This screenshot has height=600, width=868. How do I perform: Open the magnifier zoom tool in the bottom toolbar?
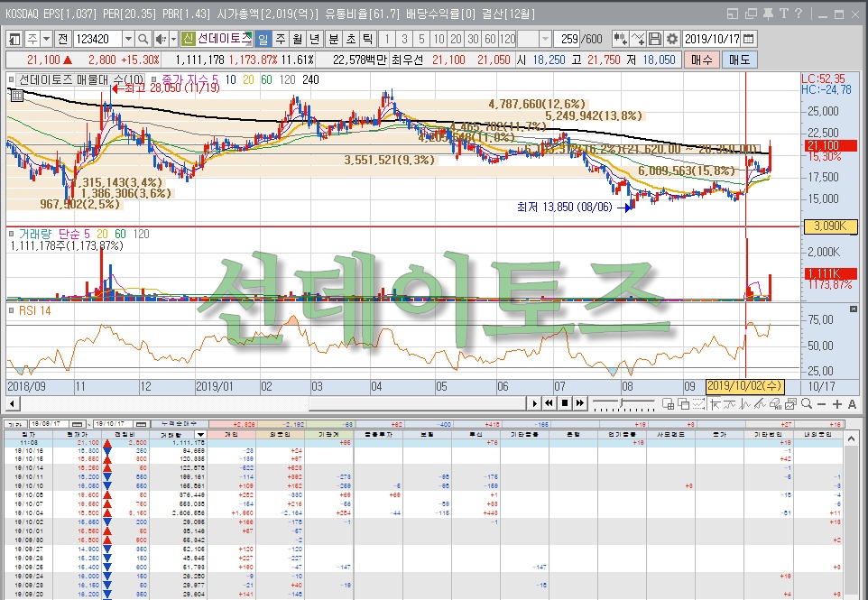[x=807, y=404]
